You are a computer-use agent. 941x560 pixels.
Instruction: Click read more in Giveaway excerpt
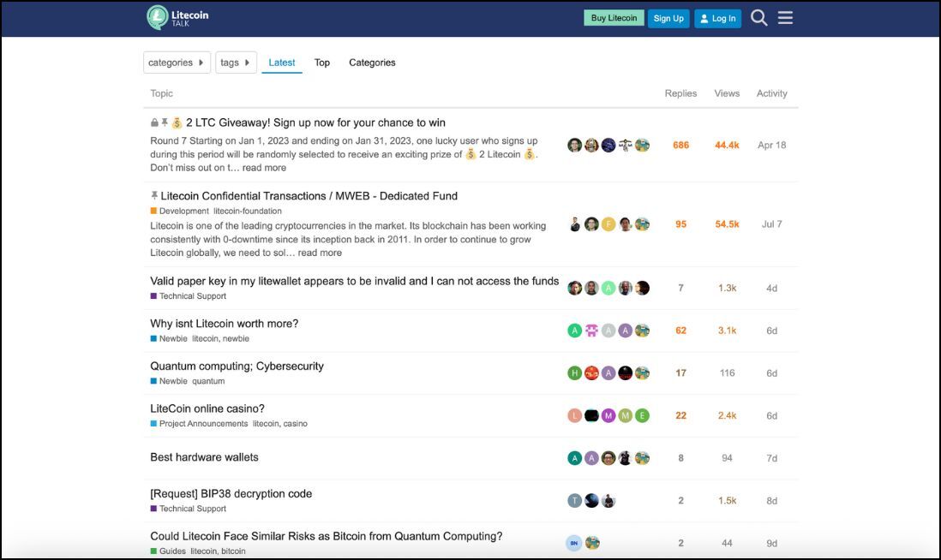click(264, 168)
